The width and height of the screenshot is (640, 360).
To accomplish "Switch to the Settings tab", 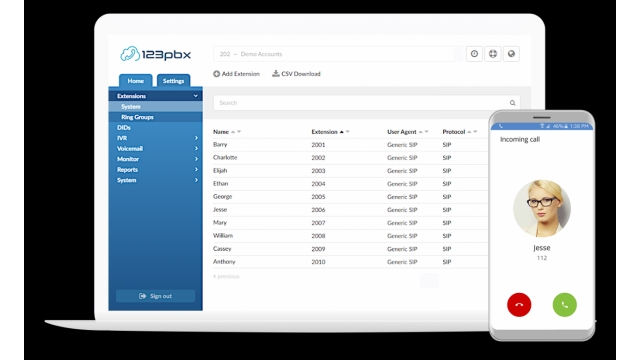I will pos(173,81).
